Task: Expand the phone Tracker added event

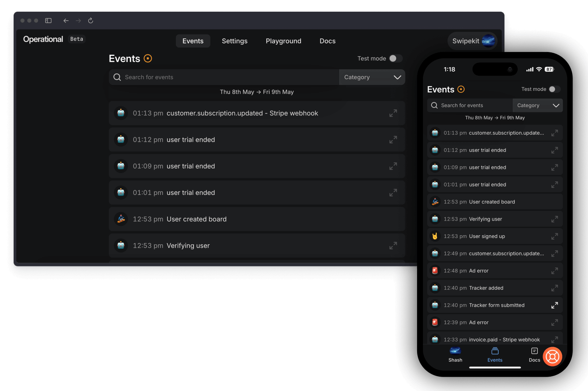Action: coord(555,288)
